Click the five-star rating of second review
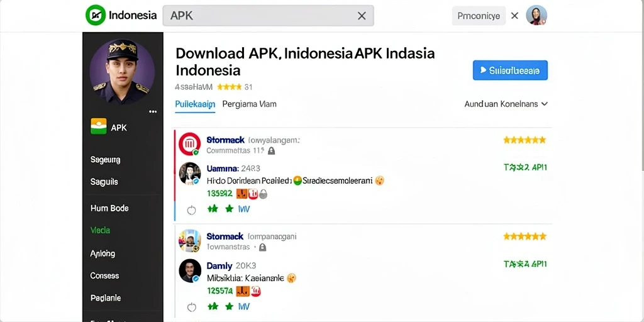Image resolution: width=644 pixels, height=322 pixels. point(525,236)
